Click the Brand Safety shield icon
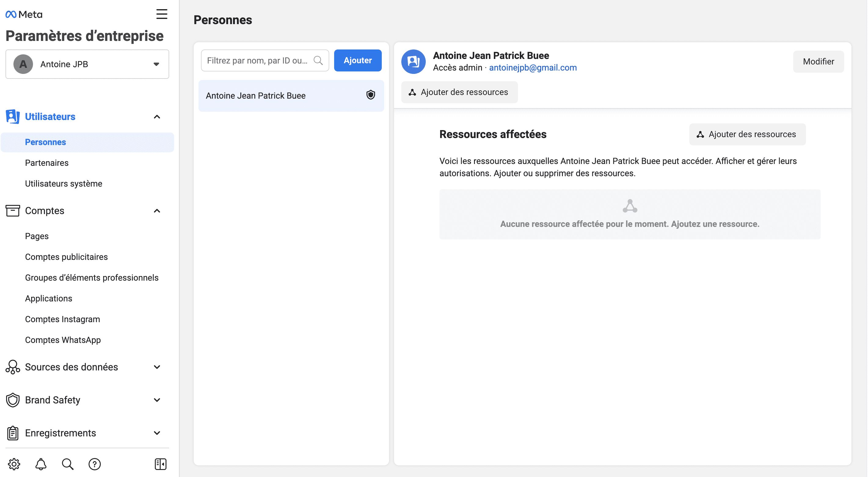This screenshot has width=868, height=477. pyautogui.click(x=13, y=400)
